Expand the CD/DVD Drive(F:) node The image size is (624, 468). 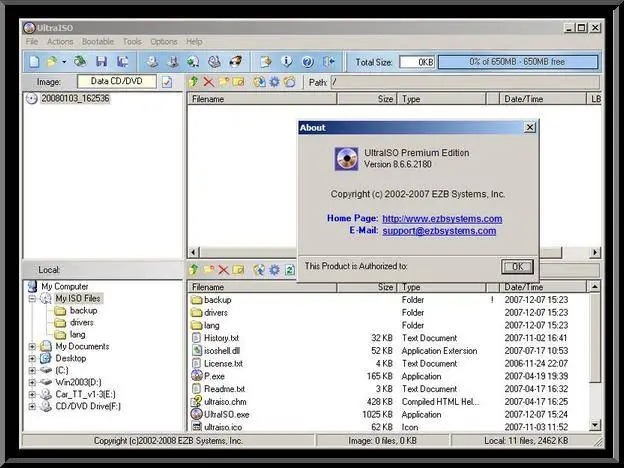coord(32,406)
